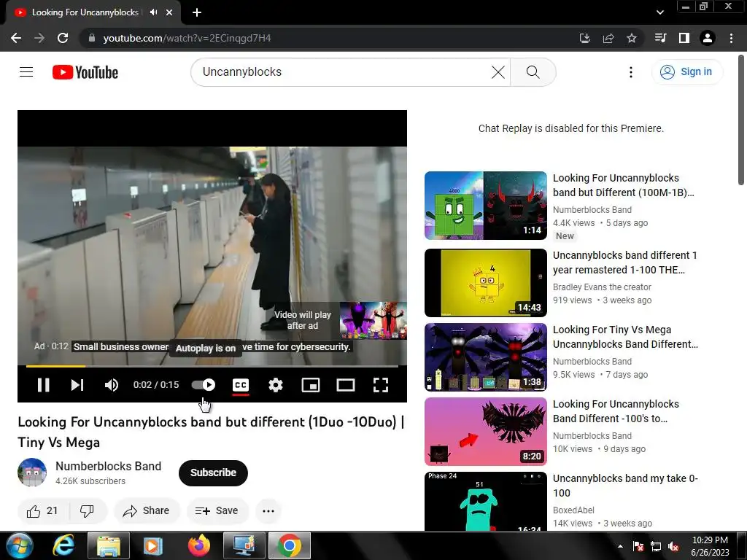Dislike the video with thumbs down
Image resolution: width=747 pixels, height=560 pixels.
coord(87,511)
